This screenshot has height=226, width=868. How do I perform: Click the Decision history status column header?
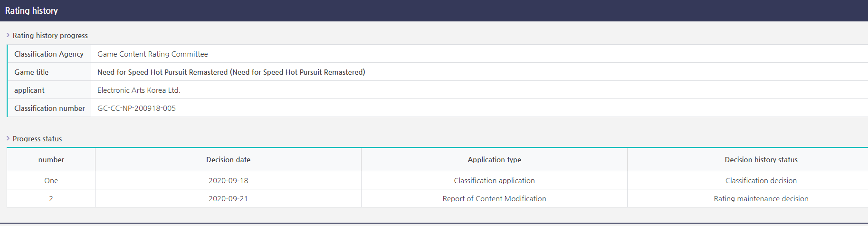[x=761, y=160]
